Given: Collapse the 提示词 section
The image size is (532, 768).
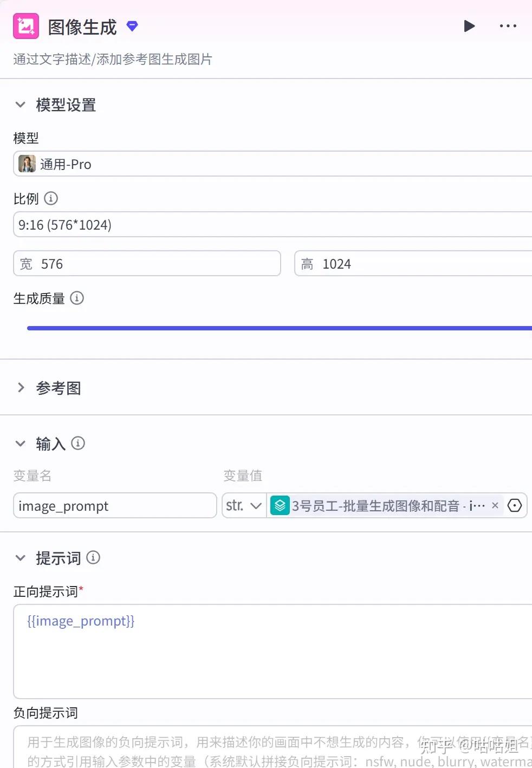Looking at the screenshot, I should point(21,558).
